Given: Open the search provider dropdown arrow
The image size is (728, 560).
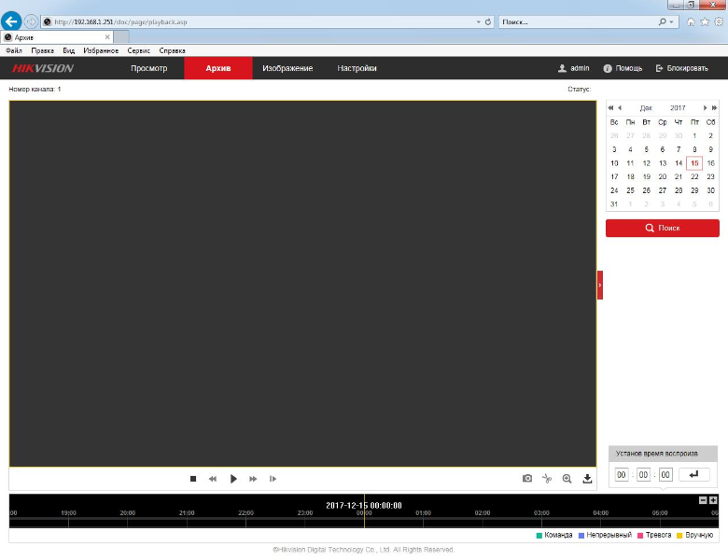Looking at the screenshot, I should [x=671, y=21].
